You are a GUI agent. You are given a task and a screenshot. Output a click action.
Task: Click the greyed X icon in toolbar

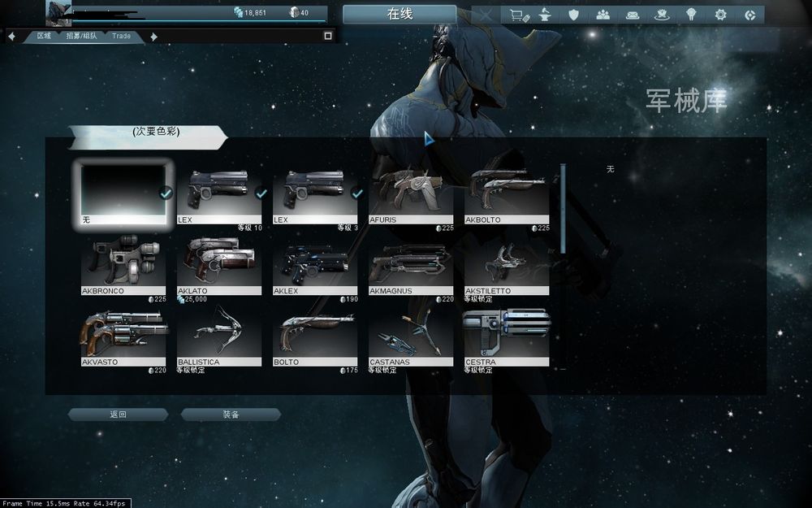pyautogui.click(x=486, y=15)
